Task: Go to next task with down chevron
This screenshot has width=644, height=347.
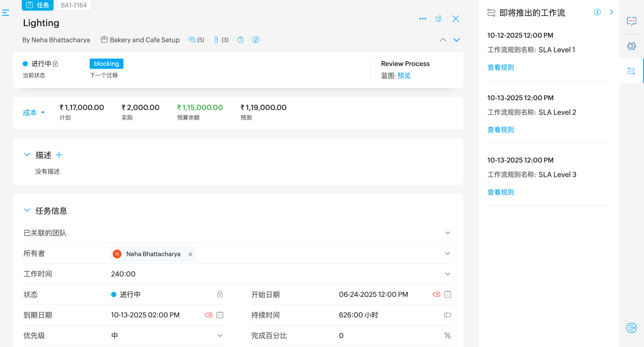Action: pos(457,40)
